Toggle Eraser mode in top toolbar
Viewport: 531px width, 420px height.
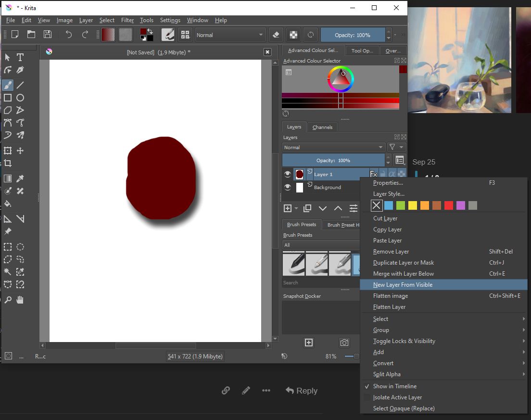coord(276,35)
